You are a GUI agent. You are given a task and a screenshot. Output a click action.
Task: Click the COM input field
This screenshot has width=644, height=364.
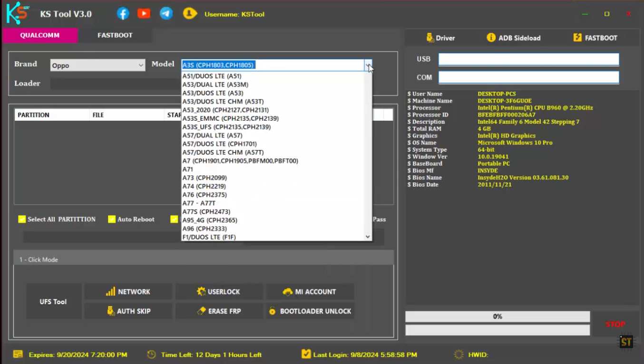[x=529, y=77]
